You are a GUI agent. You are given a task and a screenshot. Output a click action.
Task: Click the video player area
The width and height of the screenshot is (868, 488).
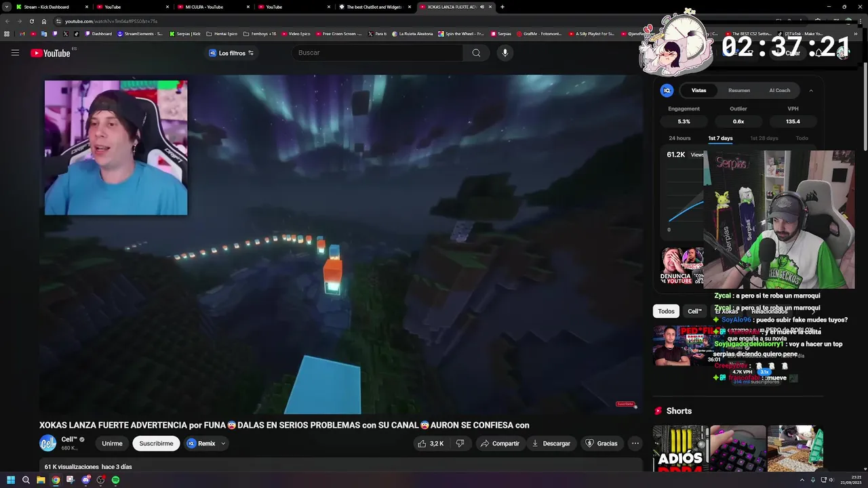click(341, 244)
